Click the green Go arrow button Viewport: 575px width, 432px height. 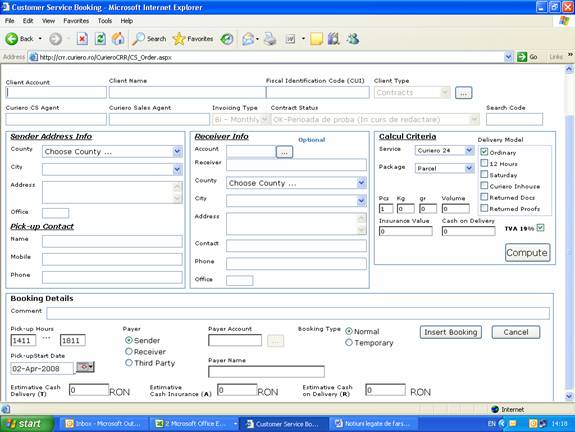click(x=521, y=57)
